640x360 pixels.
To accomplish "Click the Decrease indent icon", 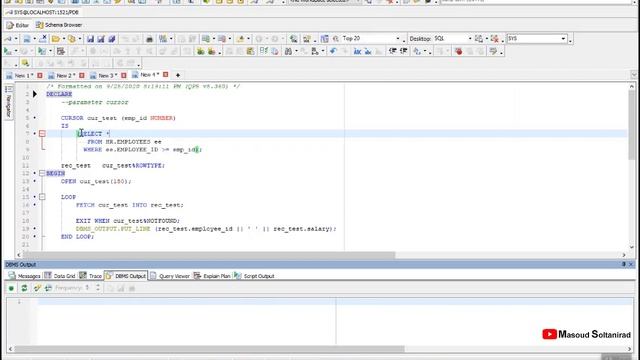I will 392,51.
